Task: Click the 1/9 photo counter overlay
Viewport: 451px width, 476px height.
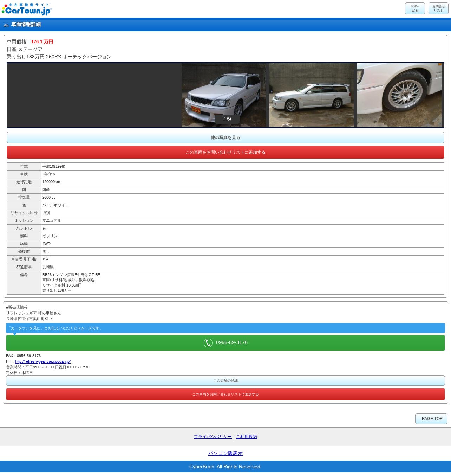Action: click(227, 119)
